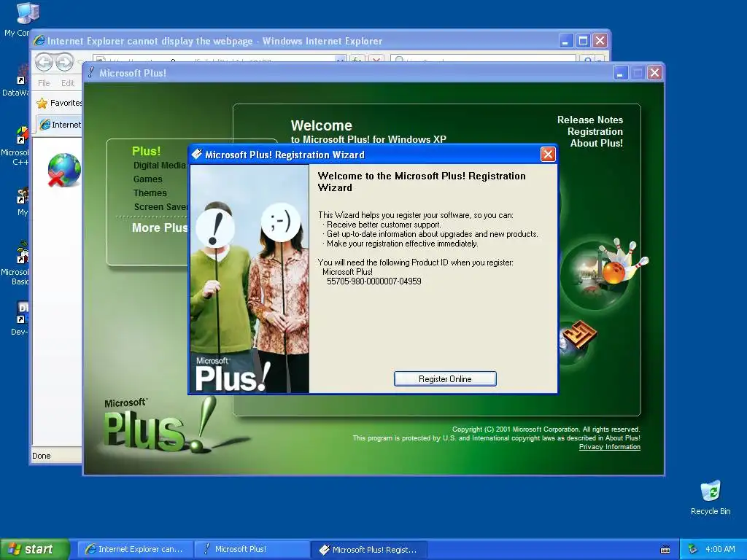Select Digital Media in Plus! menu
The width and height of the screenshot is (747, 560).
click(160, 166)
